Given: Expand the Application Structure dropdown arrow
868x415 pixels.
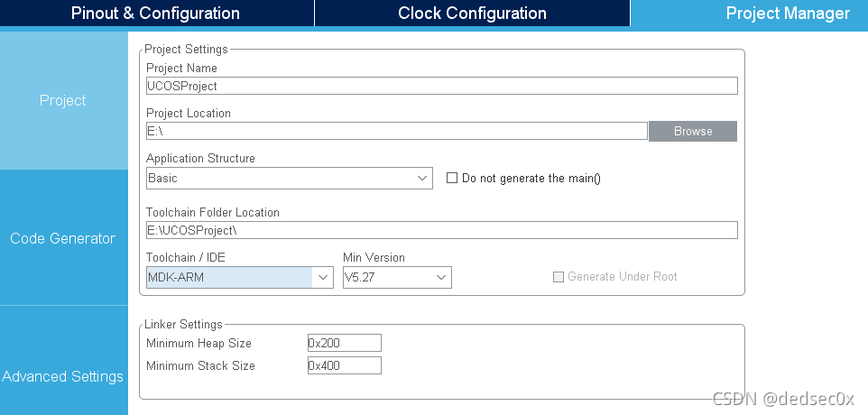Looking at the screenshot, I should tap(423, 178).
